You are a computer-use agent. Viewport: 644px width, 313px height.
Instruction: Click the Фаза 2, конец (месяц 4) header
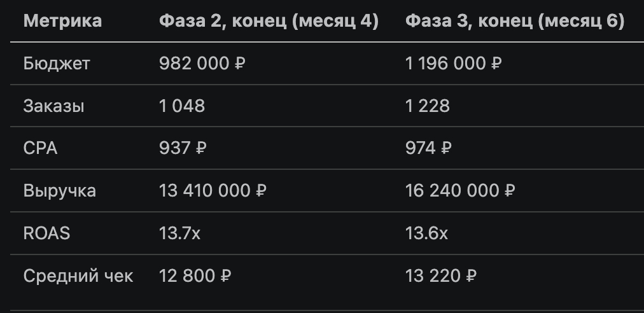(x=269, y=22)
